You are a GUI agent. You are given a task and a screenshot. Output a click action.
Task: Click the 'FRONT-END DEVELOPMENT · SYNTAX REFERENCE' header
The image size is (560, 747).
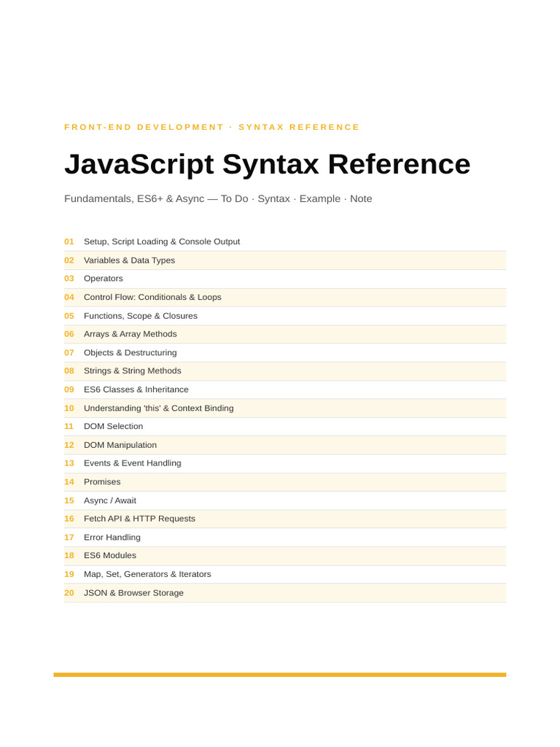tap(212, 127)
